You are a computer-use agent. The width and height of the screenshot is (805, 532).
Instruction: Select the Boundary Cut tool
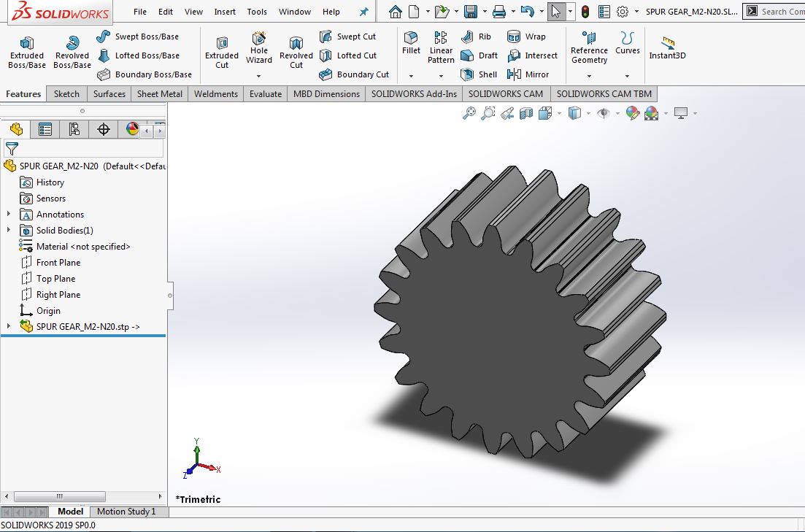(x=354, y=74)
